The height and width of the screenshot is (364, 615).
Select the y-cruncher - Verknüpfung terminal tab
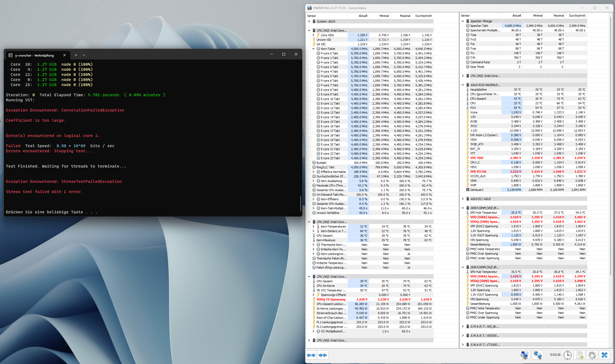[x=35, y=55]
